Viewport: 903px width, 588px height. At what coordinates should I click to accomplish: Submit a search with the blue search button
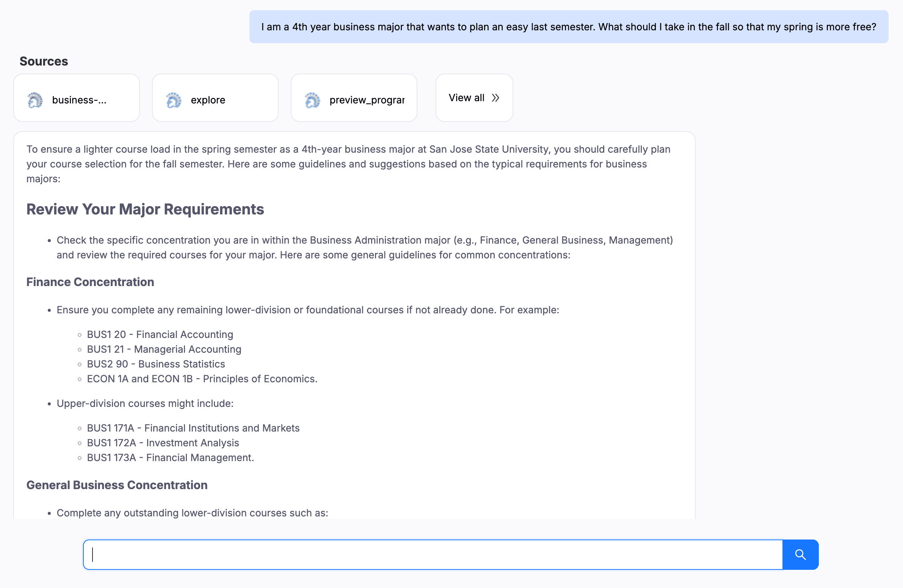point(800,554)
